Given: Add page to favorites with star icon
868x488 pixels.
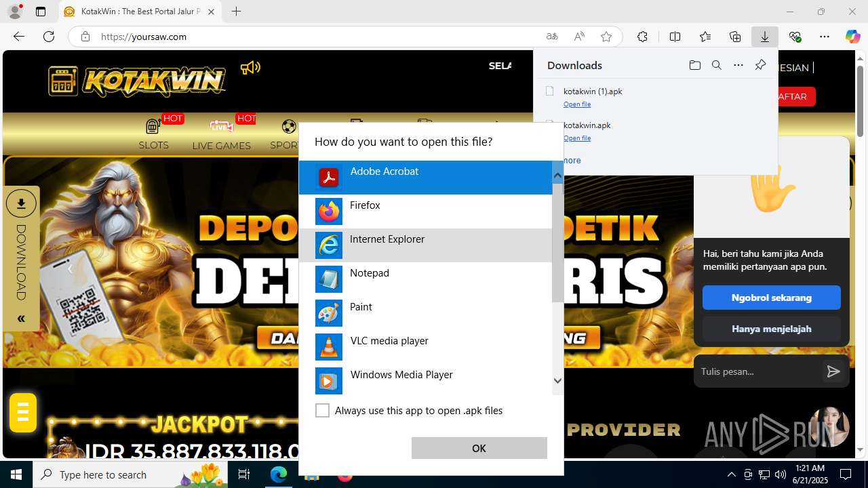Looking at the screenshot, I should (x=606, y=37).
